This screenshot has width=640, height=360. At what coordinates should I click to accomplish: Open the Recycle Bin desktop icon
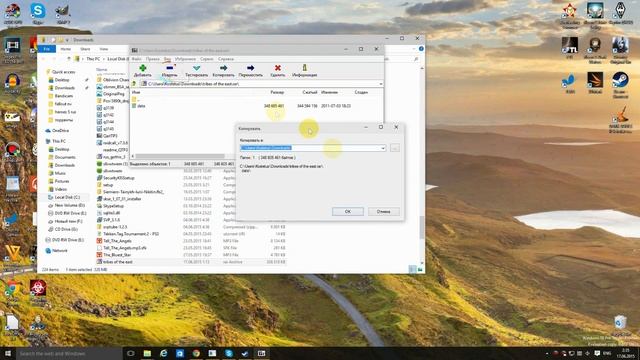tap(620, 326)
